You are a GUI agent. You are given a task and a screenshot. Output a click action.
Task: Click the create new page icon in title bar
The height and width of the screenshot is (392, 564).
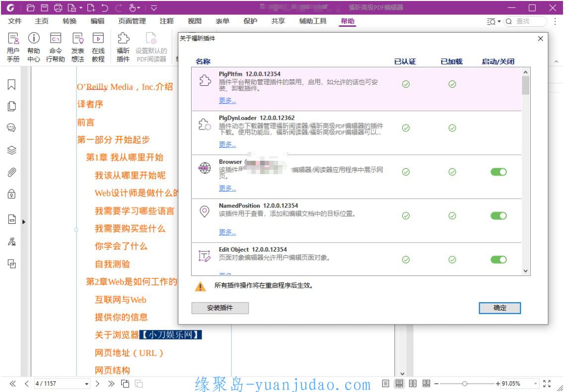91,7
